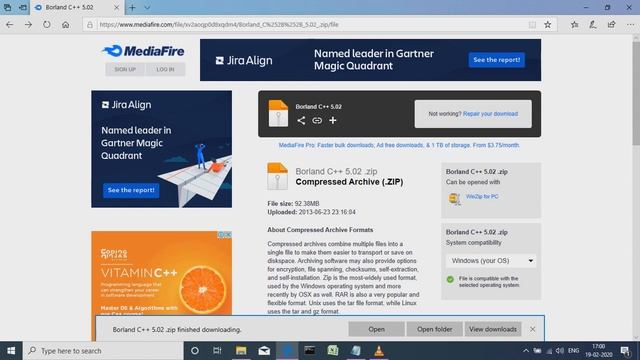The image size is (640, 360).
Task: Open the add notes pen icon
Action: pos(593,24)
